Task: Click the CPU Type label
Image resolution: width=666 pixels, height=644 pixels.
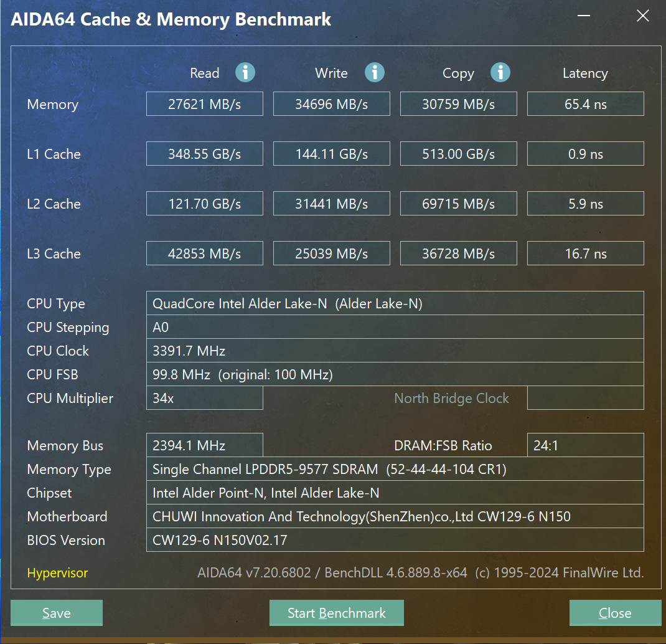Action: tap(56, 304)
